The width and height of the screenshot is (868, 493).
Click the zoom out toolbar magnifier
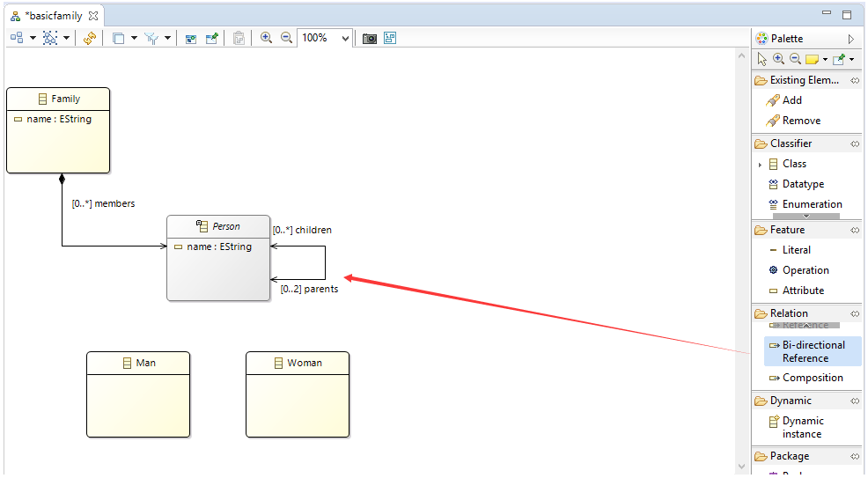[286, 38]
